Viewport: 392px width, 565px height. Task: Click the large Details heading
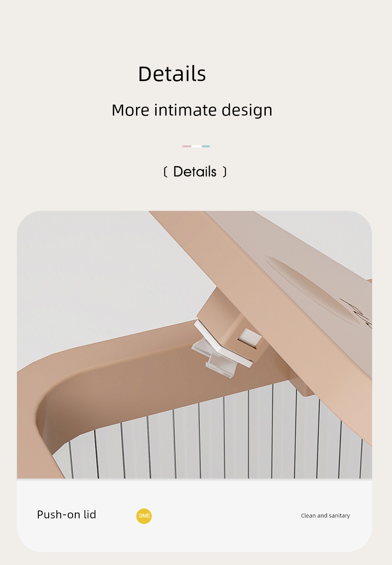172,74
